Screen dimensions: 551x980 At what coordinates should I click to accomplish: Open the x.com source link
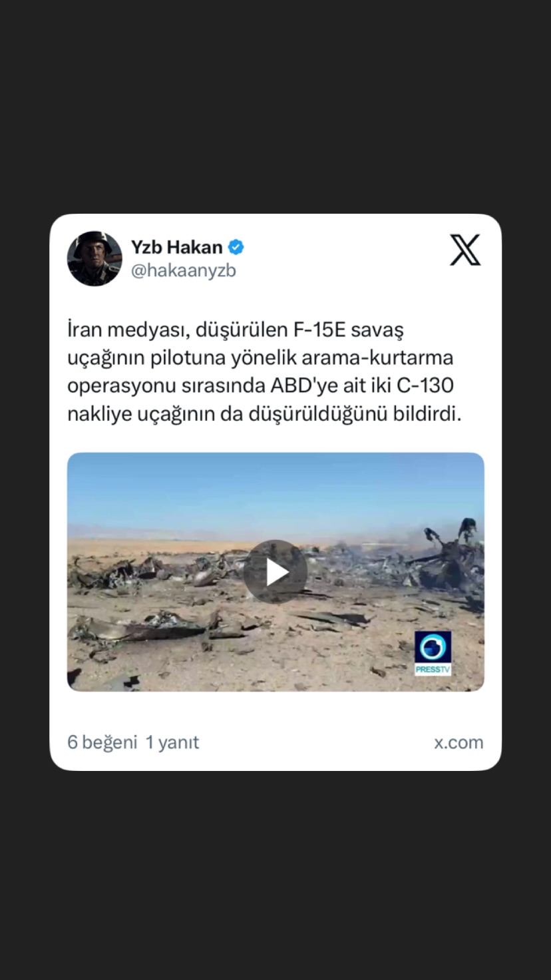click(x=459, y=742)
